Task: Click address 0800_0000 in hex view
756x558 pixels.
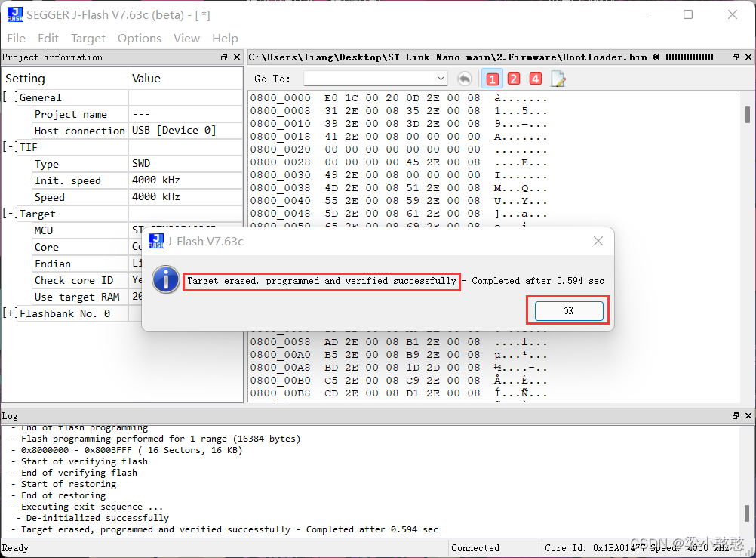Action: (x=281, y=98)
